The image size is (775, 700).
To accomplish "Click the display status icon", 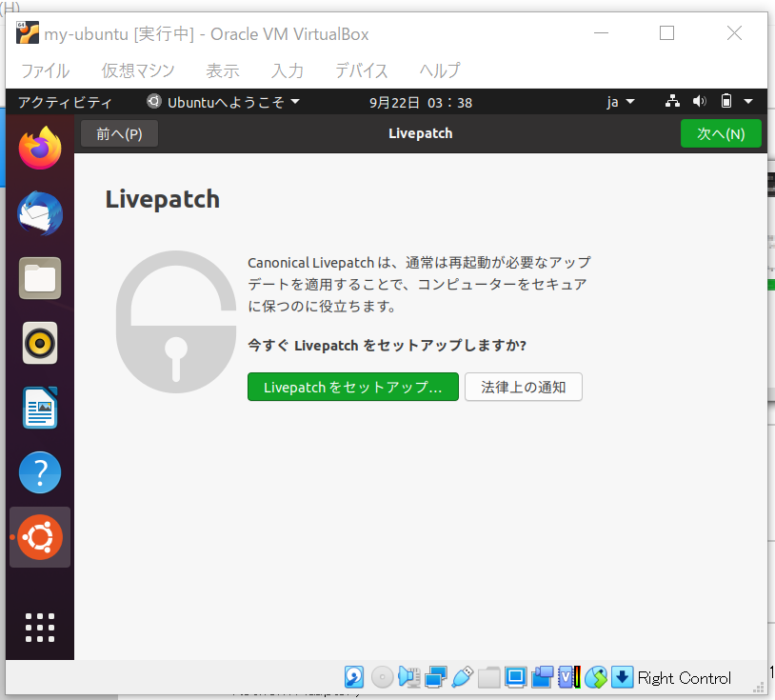I will click(x=515, y=677).
